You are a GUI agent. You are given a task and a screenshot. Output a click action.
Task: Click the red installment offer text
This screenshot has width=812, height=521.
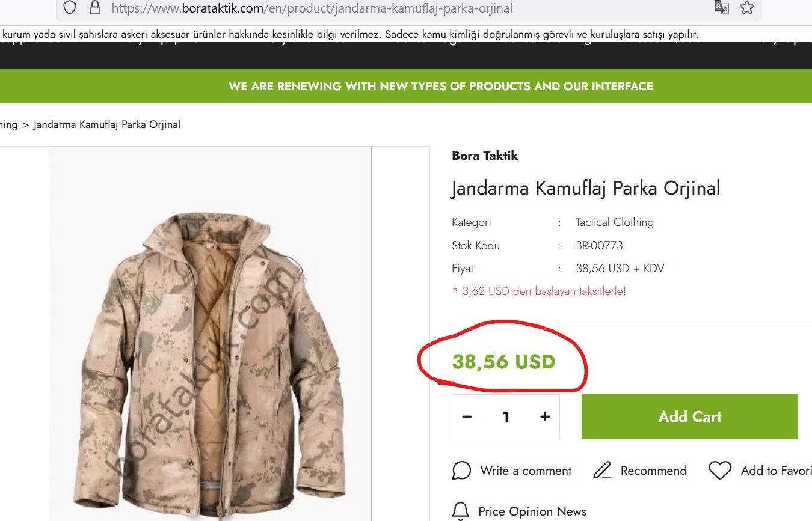[538, 291]
